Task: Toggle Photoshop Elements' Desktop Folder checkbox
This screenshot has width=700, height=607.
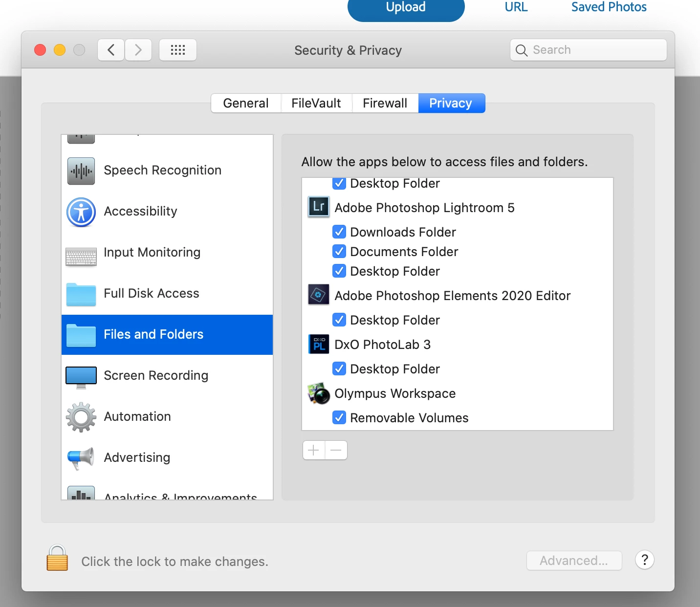Action: click(339, 320)
